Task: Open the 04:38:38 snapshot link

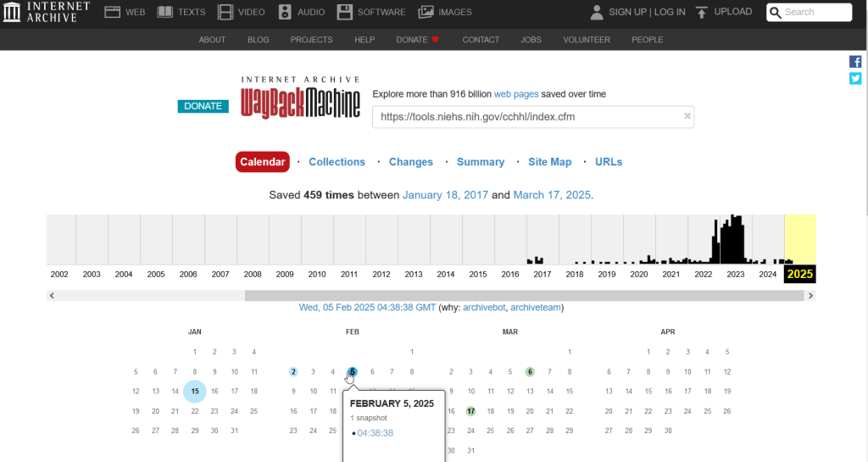Action: [x=375, y=432]
